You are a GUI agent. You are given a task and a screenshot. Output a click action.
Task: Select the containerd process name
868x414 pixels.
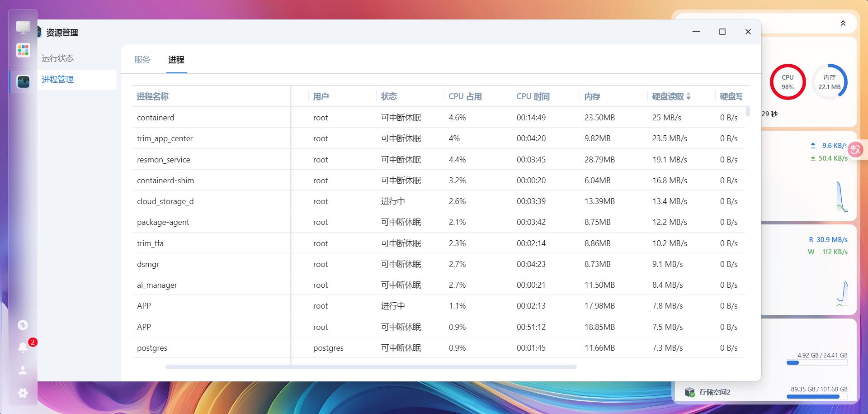pos(156,118)
